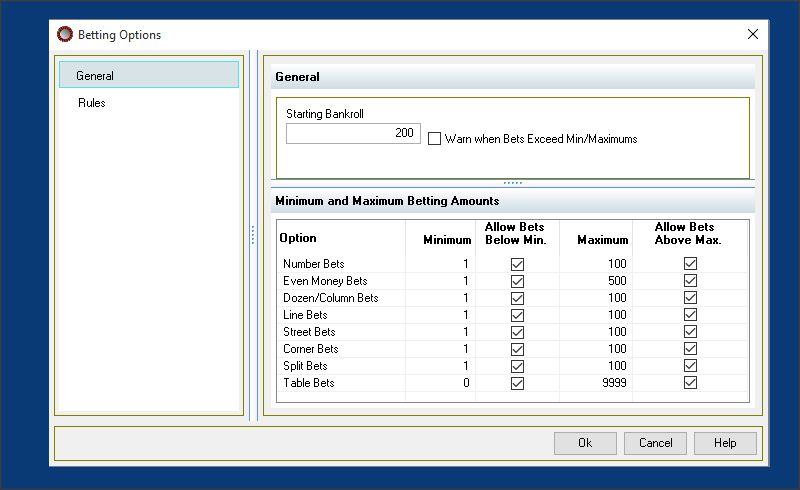Click the Minimum value 0 for Table Bets
800x490 pixels.
(466, 383)
